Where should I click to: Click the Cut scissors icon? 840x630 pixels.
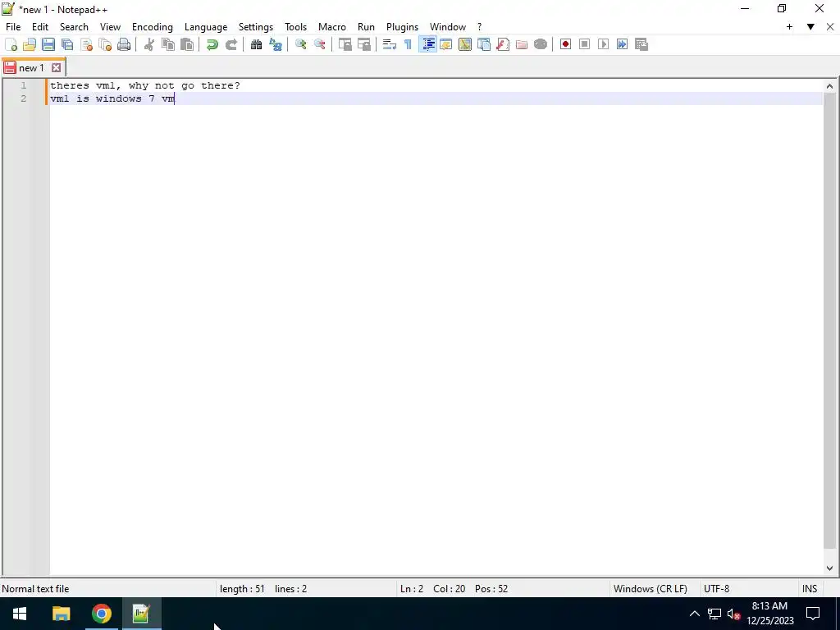tap(149, 44)
